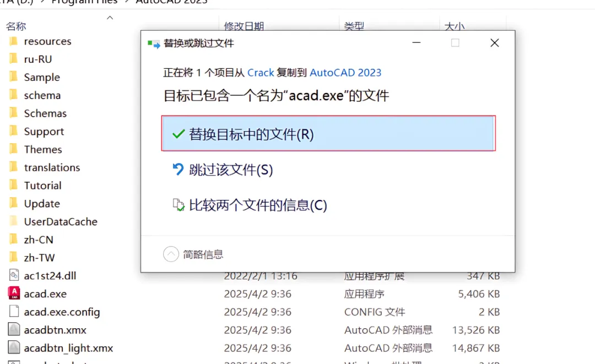Click the resources folder icon
Image resolution: width=595 pixels, height=364 pixels.
pos(13,41)
